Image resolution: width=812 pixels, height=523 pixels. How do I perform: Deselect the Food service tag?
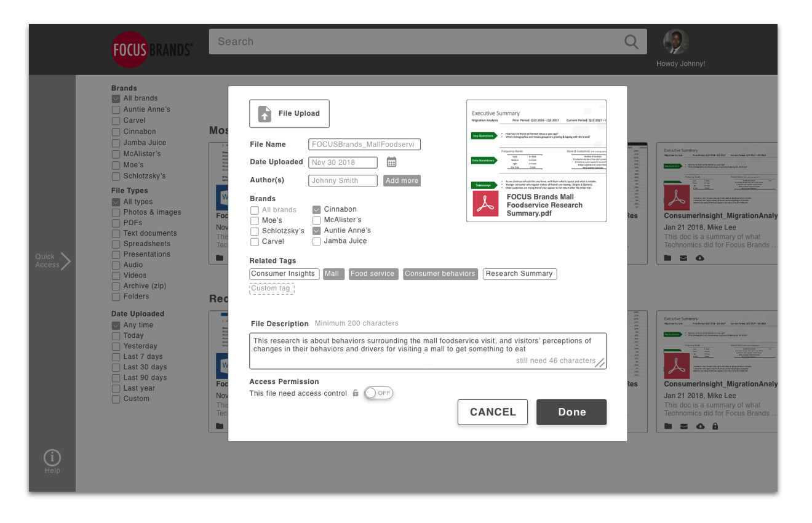(x=373, y=274)
